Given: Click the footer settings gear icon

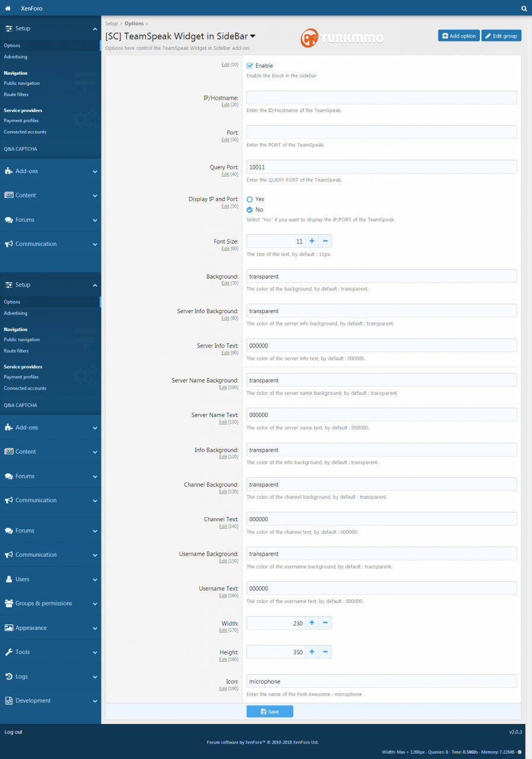Looking at the screenshot, I should pos(520,752).
